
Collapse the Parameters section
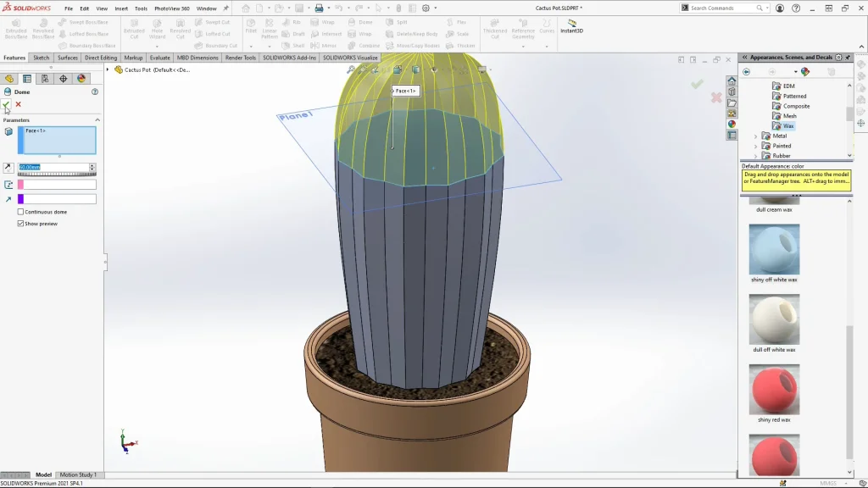point(97,120)
